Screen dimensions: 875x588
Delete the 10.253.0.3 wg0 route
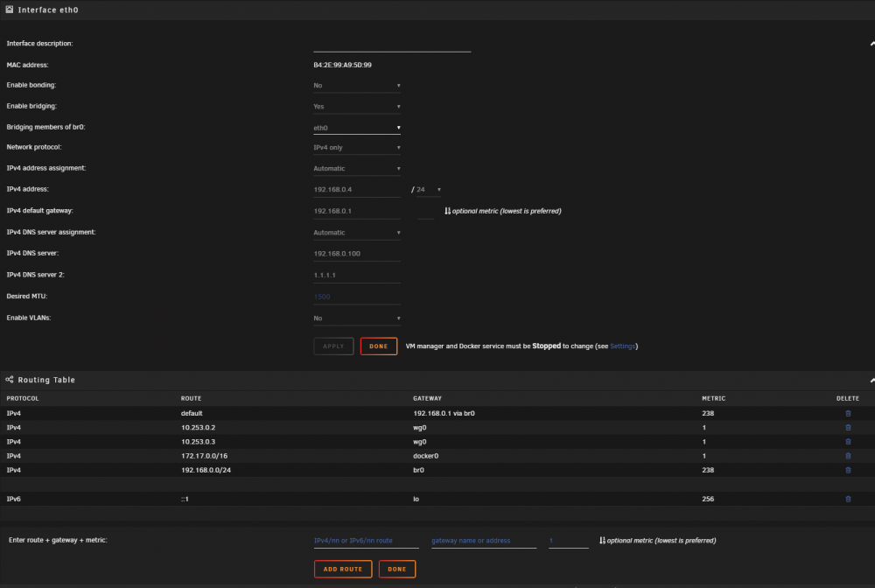coord(848,442)
